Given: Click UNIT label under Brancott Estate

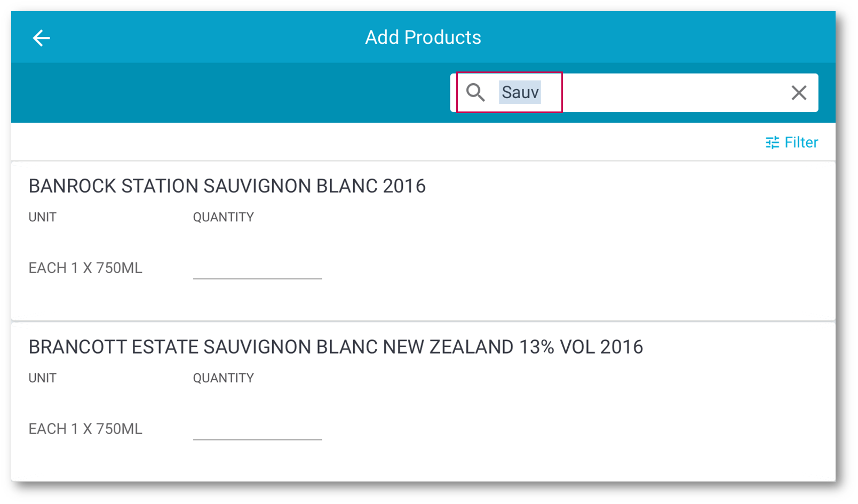Looking at the screenshot, I should pos(42,378).
